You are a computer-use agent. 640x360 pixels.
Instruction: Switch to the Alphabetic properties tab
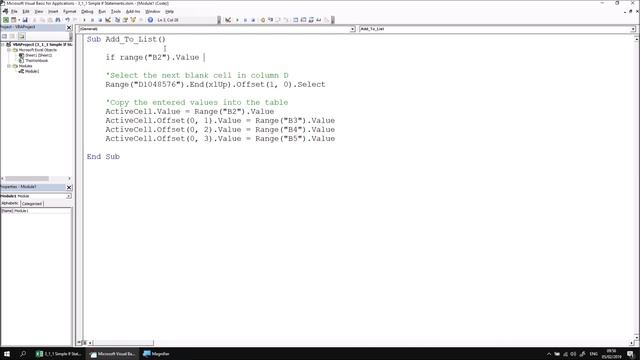coord(10,203)
